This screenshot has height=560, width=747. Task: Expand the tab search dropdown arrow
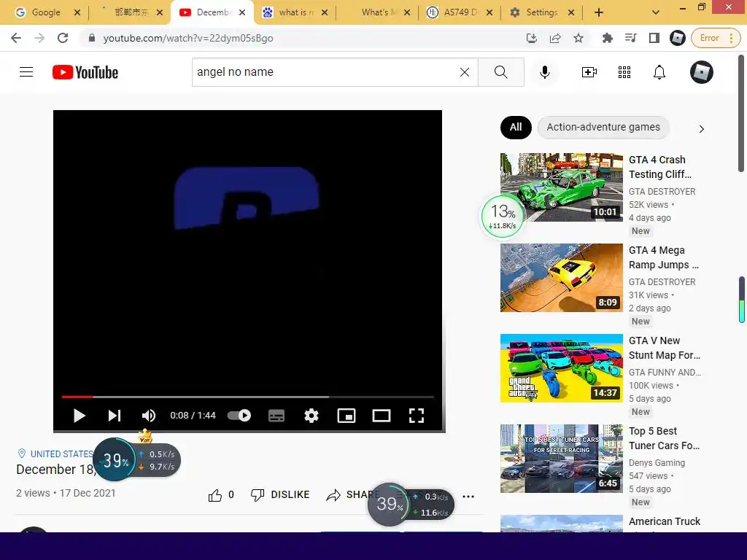pos(656,12)
